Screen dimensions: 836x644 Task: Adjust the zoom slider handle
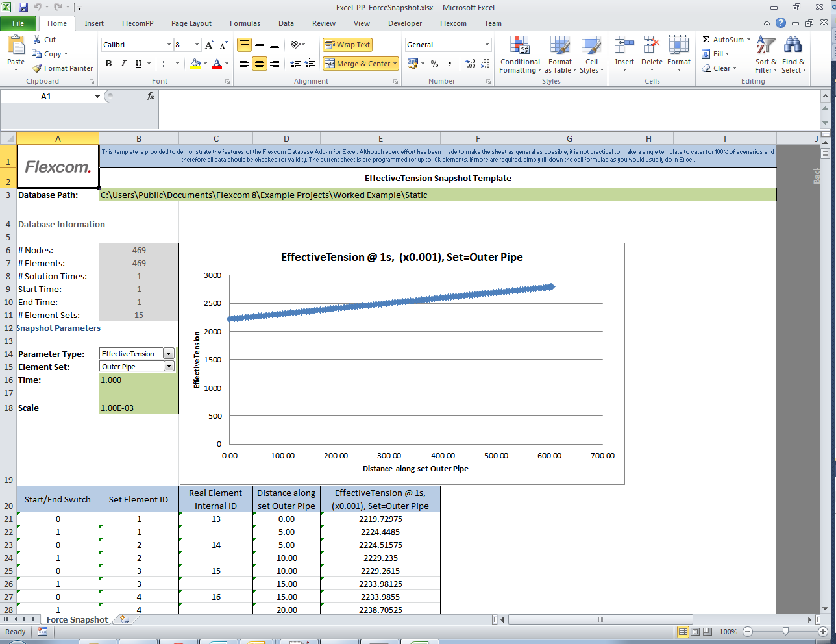pyautogui.click(x=785, y=632)
